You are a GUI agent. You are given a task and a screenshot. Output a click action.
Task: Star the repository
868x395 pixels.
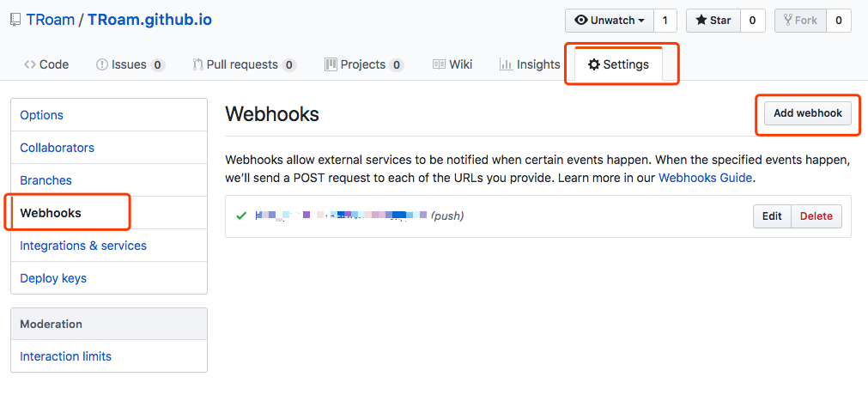(x=713, y=21)
